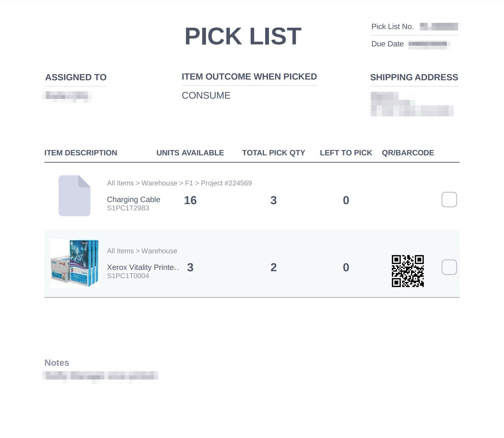The image size is (504, 438).
Task: Click the LEFT TO PICK column header
Action: coord(346,153)
